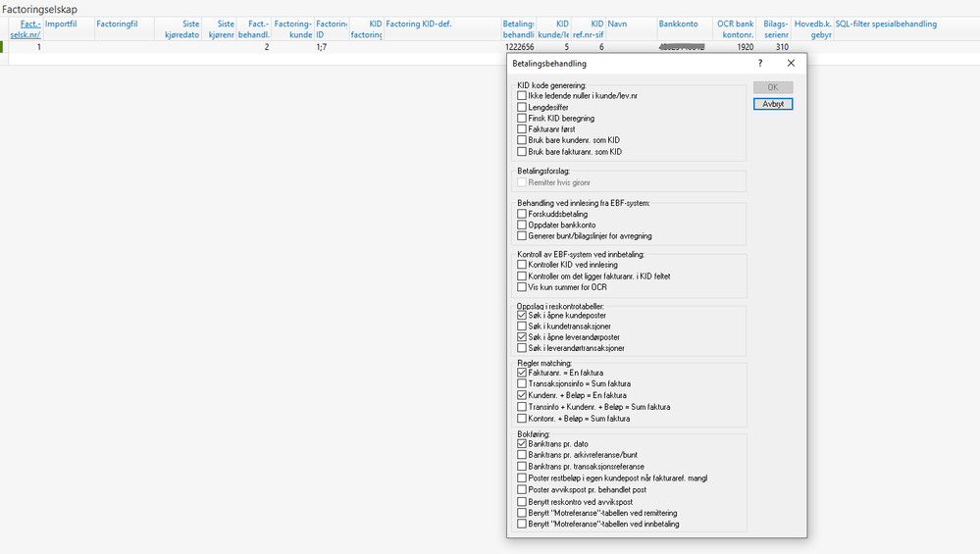Click the Betalingsbehandling cell value 1222656
Viewport: 980px width, 554px height.
point(519,47)
